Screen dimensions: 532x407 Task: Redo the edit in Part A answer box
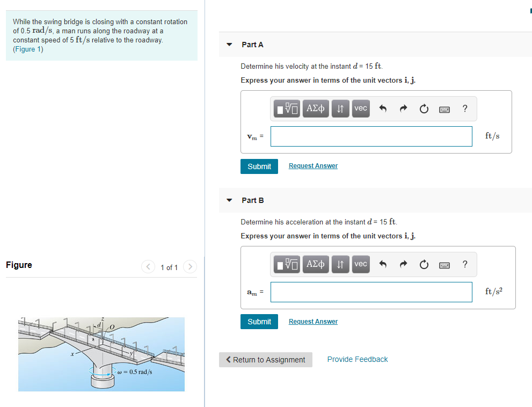click(x=403, y=108)
